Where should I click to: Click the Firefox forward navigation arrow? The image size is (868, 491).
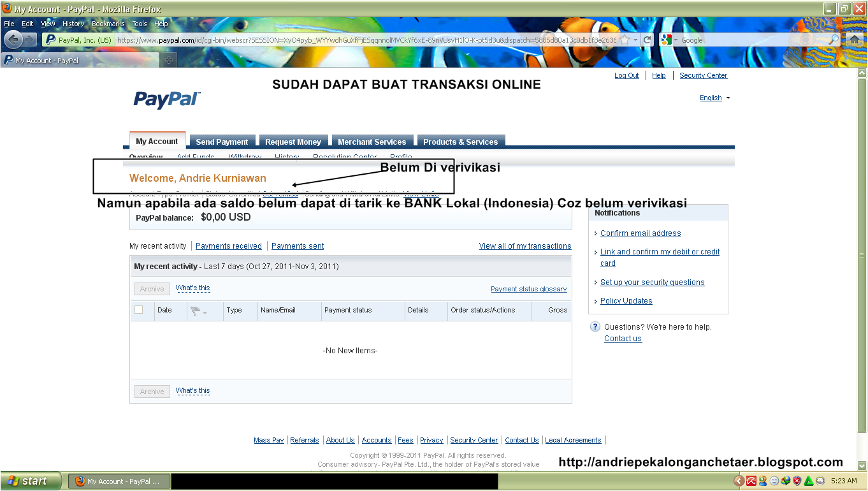[30, 40]
